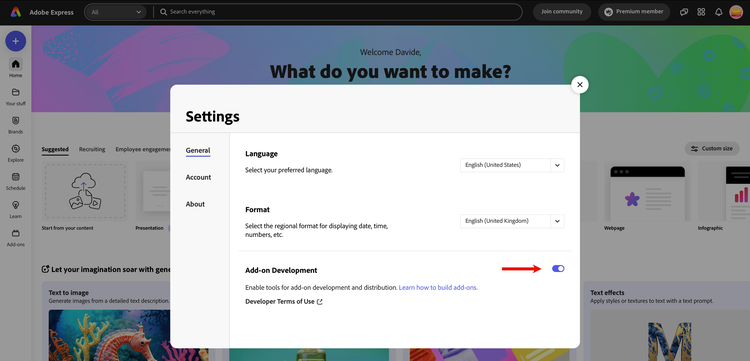Select the Account settings tab
Screen dimensions: 750x361
(199, 177)
